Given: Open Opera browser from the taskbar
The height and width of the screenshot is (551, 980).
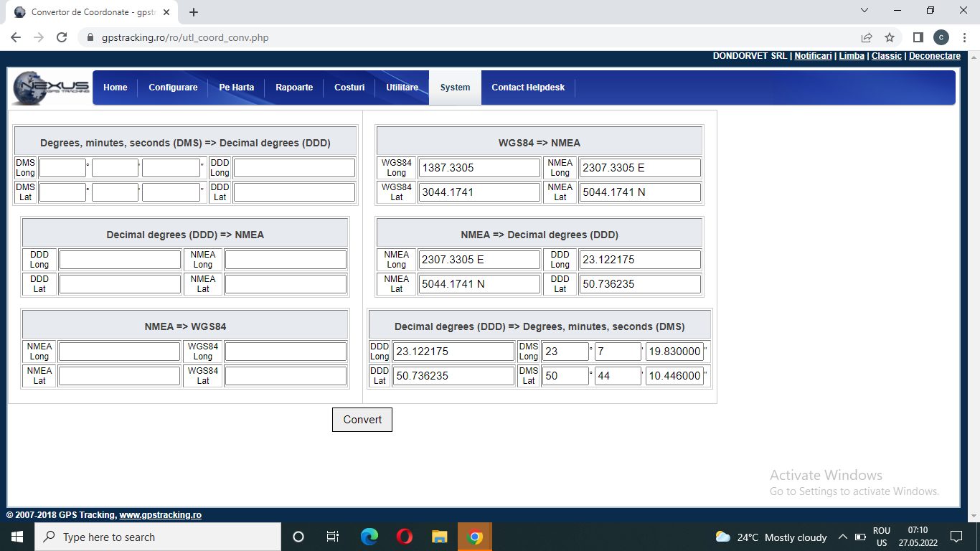Looking at the screenshot, I should [x=404, y=537].
